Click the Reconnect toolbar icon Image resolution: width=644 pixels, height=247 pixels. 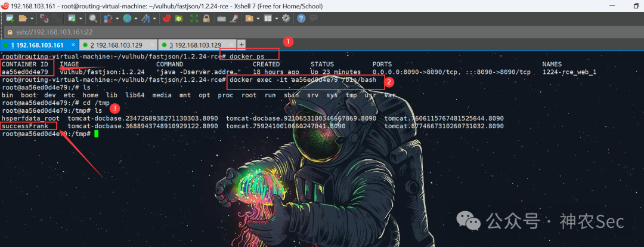(x=56, y=18)
